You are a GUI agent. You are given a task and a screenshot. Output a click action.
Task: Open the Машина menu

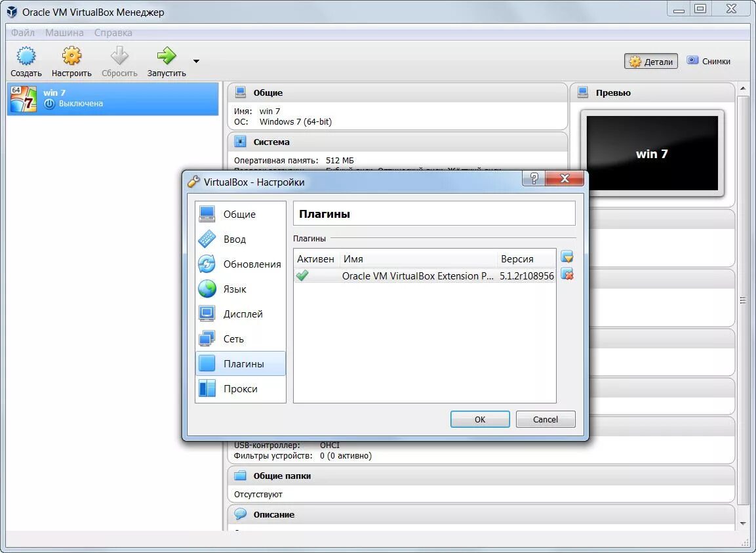click(64, 33)
